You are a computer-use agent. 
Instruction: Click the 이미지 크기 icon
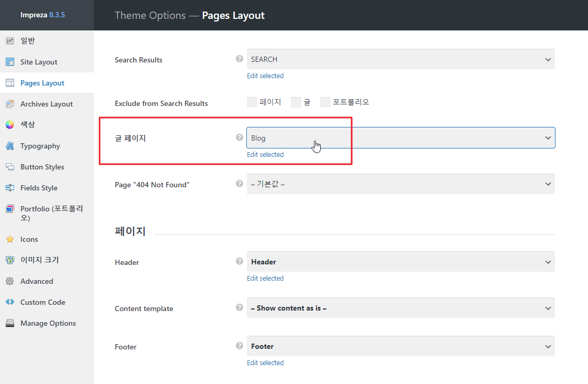click(x=10, y=260)
